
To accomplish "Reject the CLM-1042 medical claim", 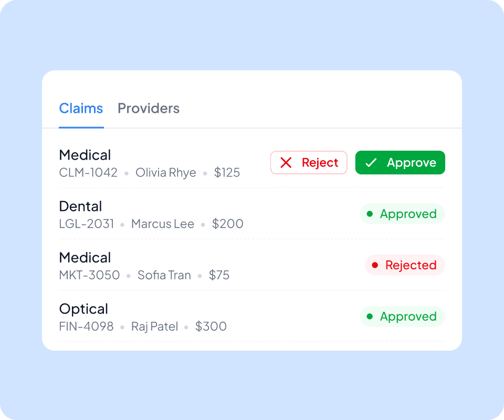I will (309, 163).
